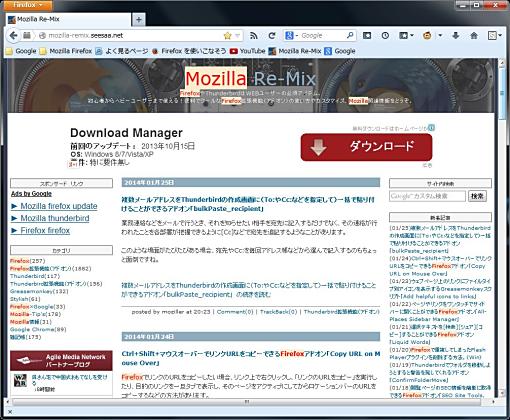This screenshot has height=420, width=510.
Task: Open the bulkPaste_recipient article title
Action: pyautogui.click(x=248, y=204)
